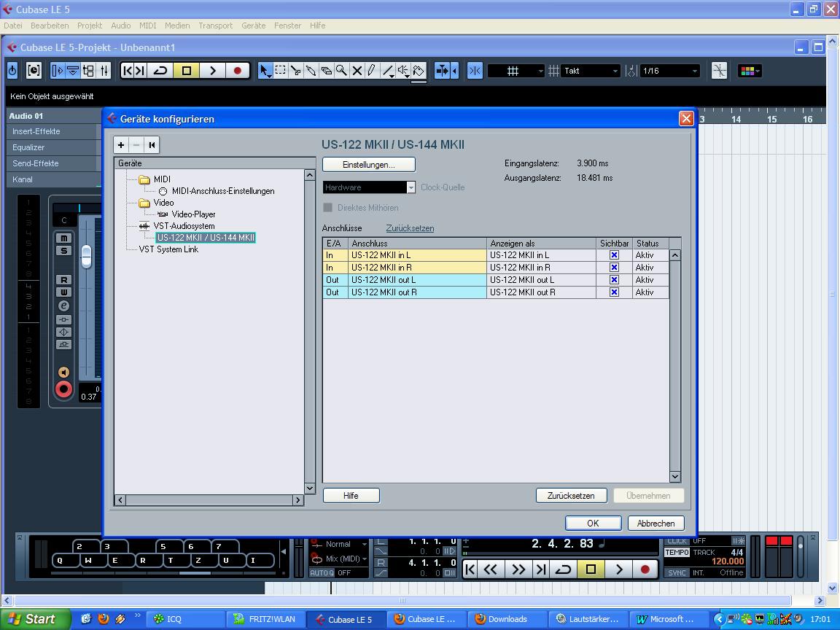Click the Hilfe button in dialog

coord(351,496)
